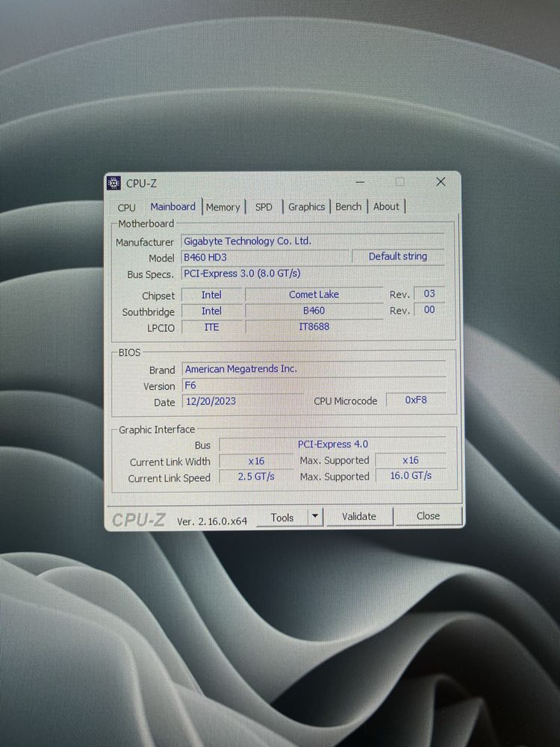The width and height of the screenshot is (560, 747).
Task: Click the Tools button
Action: pos(282,518)
